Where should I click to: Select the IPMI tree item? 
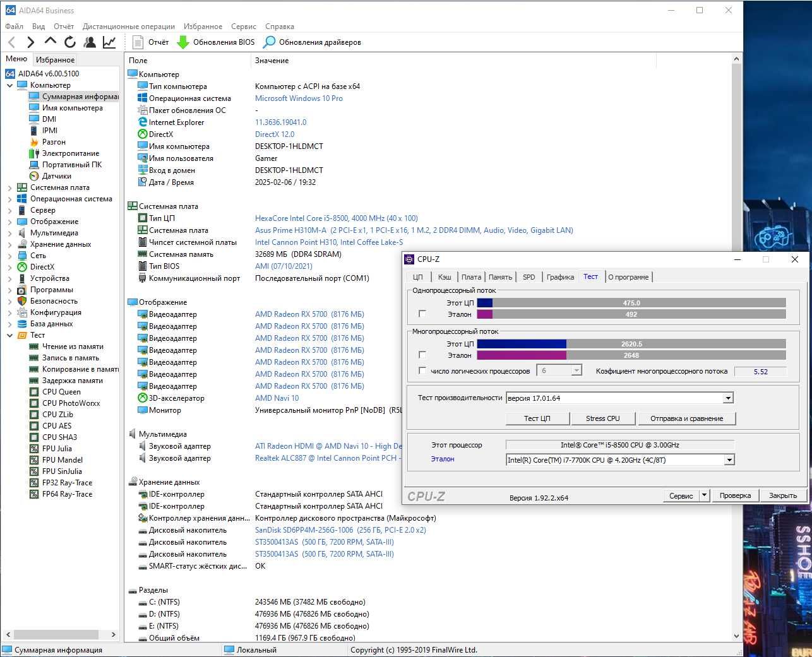(x=49, y=131)
